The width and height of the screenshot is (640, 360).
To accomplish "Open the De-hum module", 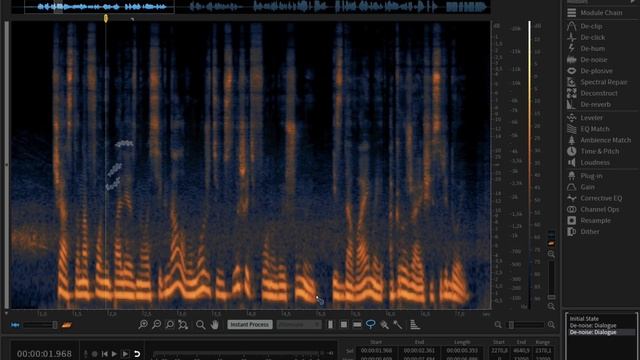I will click(586, 48).
